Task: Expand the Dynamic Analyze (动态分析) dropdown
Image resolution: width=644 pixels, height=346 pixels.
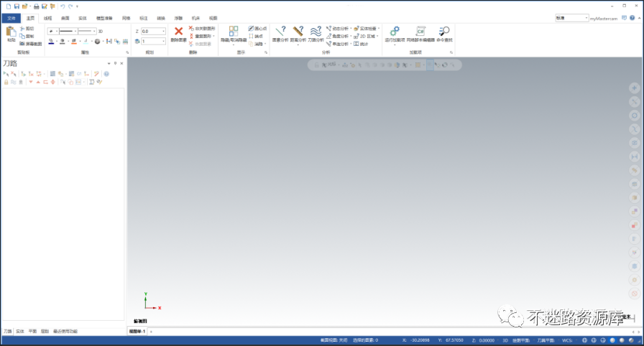Action: pyautogui.click(x=351, y=28)
